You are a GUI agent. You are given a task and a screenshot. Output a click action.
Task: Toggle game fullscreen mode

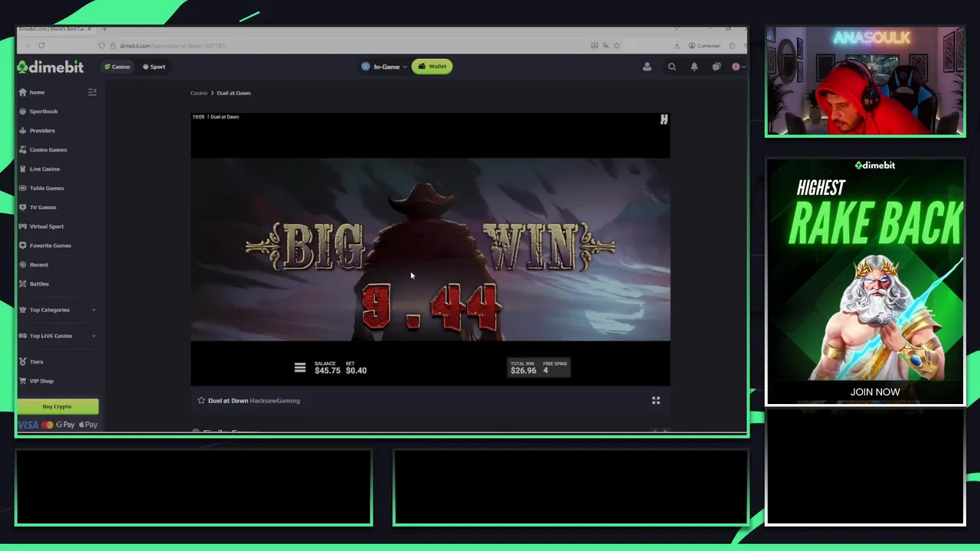point(655,400)
